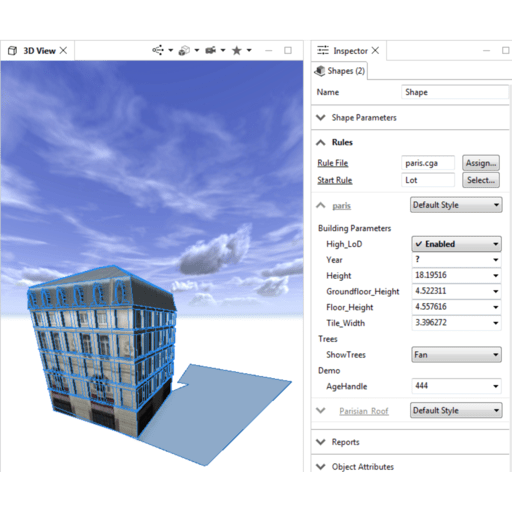Open the Rule File link
The width and height of the screenshot is (512, 512).
pos(333,163)
